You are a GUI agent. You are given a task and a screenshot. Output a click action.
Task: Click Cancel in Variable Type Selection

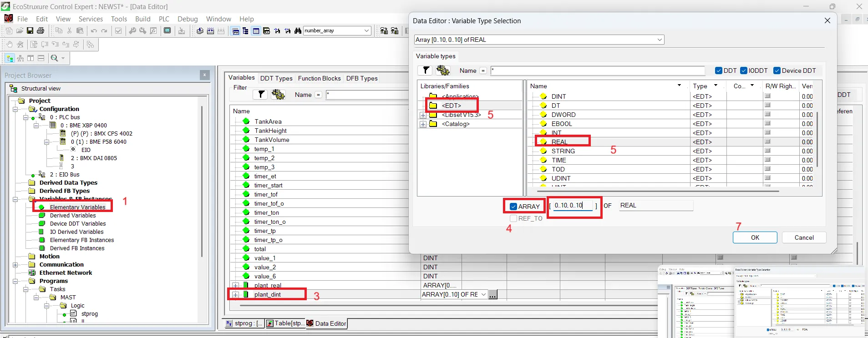[x=804, y=237]
